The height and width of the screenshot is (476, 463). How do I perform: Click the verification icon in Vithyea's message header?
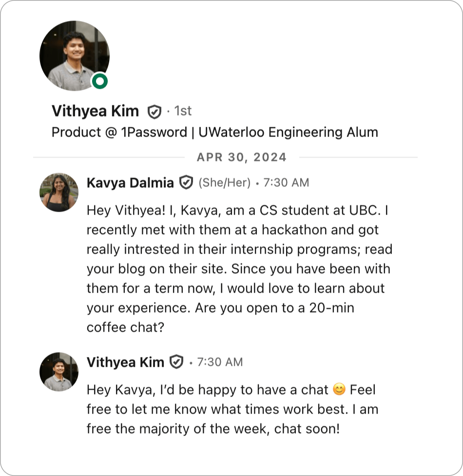click(x=177, y=362)
